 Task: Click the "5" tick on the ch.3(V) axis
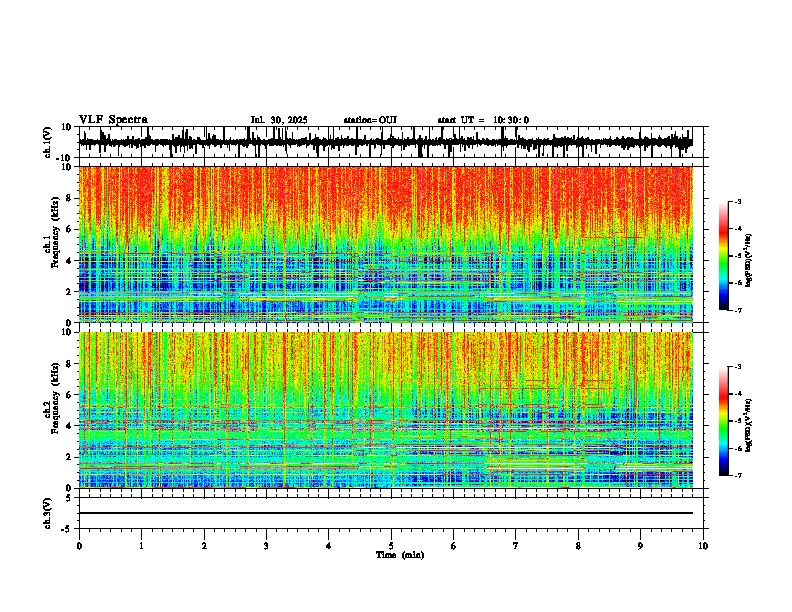[x=69, y=497]
